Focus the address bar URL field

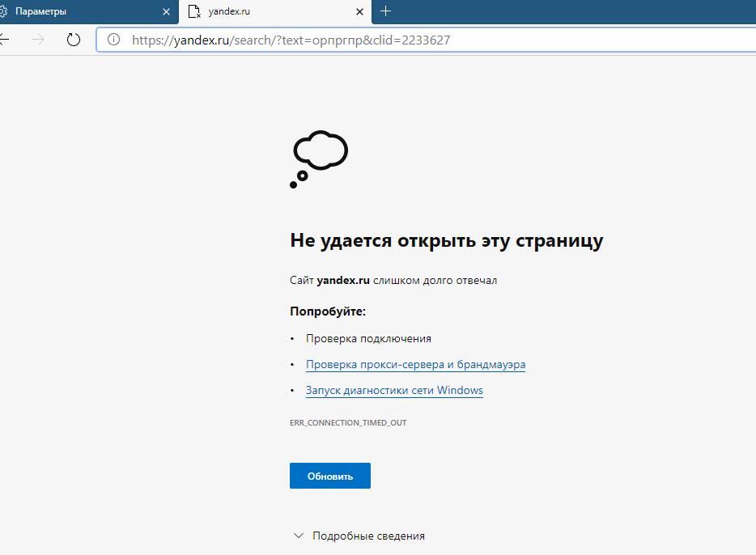(x=427, y=40)
